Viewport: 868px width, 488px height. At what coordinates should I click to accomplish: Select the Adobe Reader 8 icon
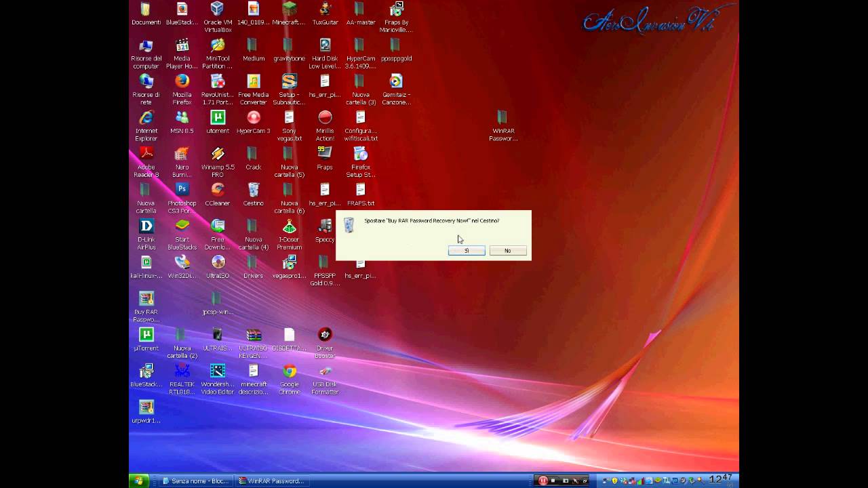point(146,163)
